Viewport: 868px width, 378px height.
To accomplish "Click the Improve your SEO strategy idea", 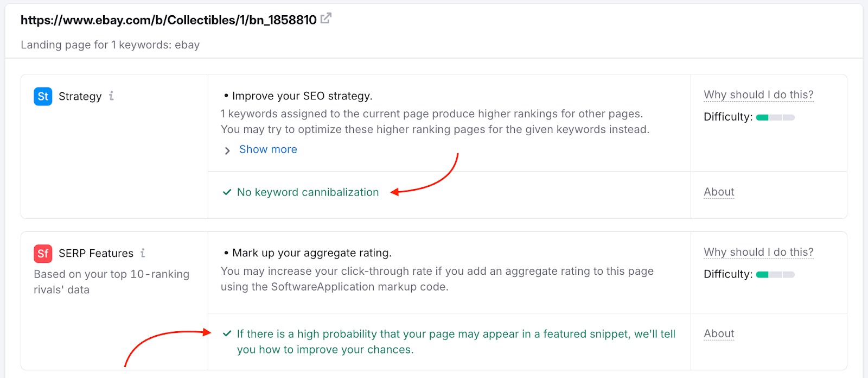I will (302, 96).
